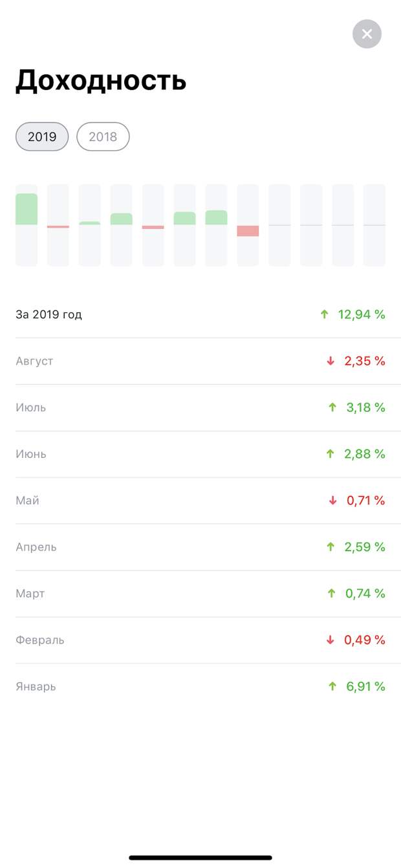Click the red down arrow next to Август

click(331, 361)
